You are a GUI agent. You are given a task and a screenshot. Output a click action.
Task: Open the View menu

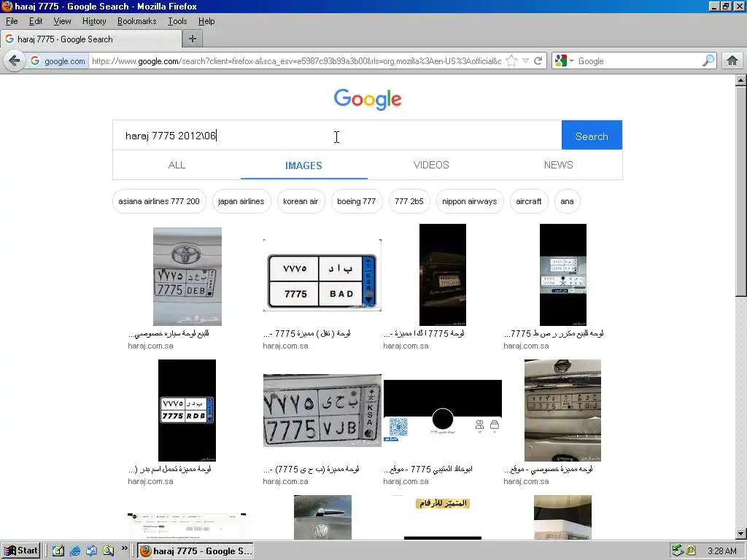63,21
